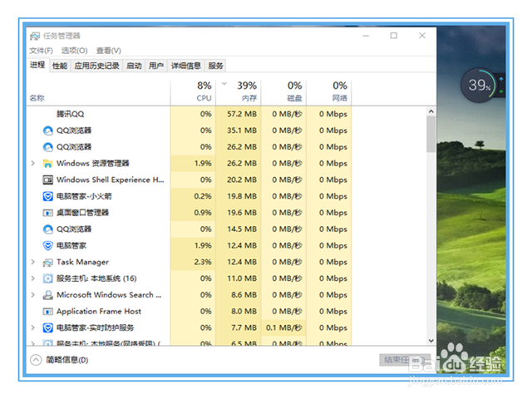Sort by the CPU column header

(x=193, y=92)
